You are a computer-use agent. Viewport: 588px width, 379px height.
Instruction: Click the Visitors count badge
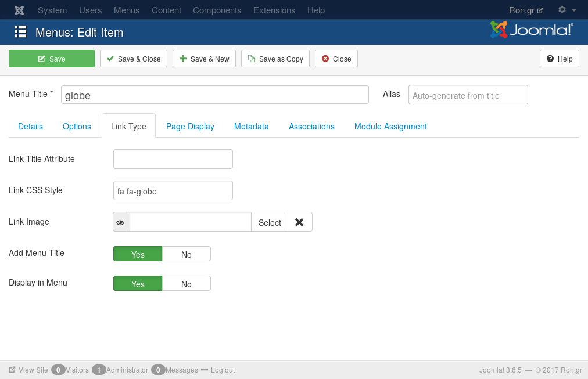pos(58,370)
